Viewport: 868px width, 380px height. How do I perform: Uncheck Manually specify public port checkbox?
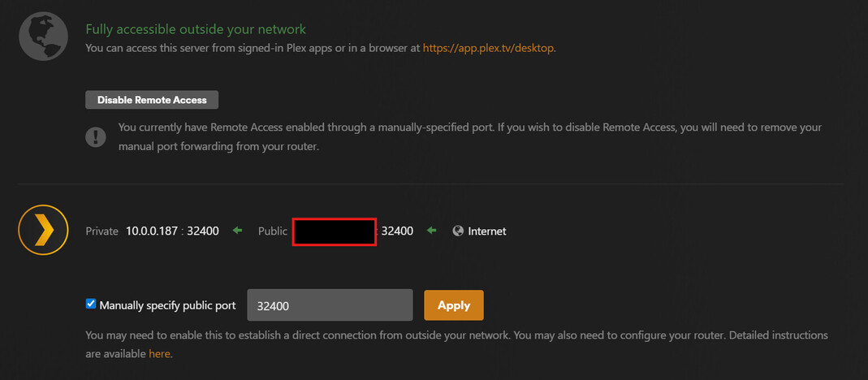point(91,304)
